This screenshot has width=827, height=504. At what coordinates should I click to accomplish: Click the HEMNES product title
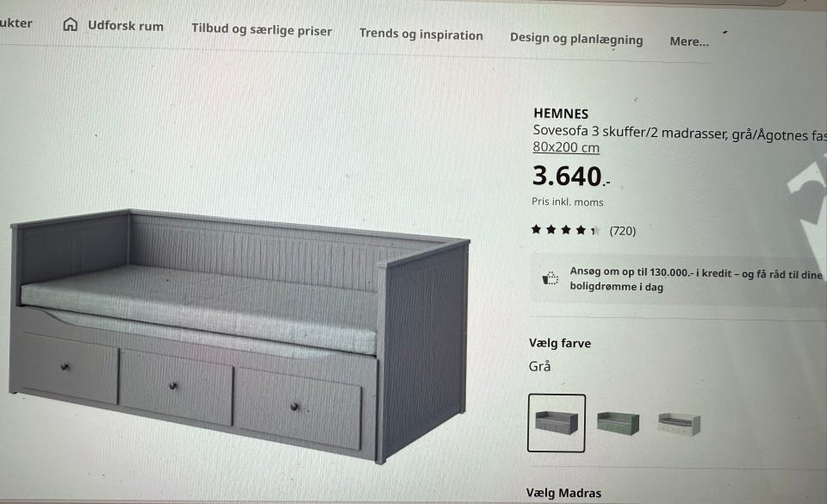561,114
